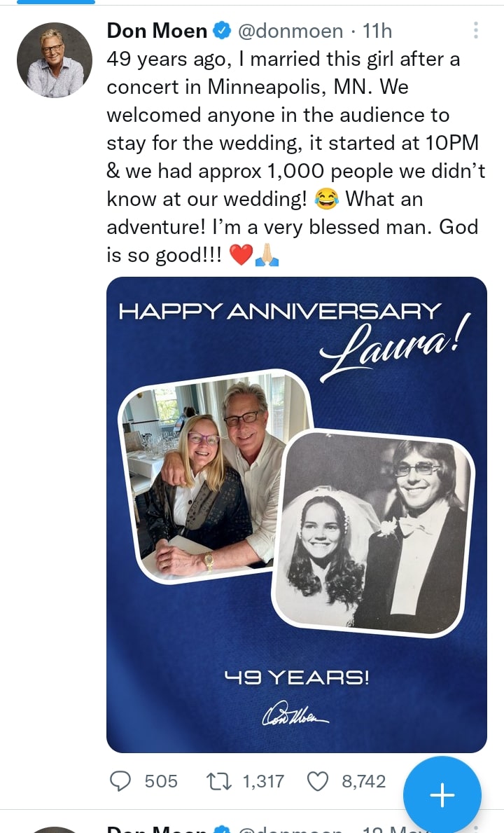Tap the 8,742 likes count

tap(363, 780)
